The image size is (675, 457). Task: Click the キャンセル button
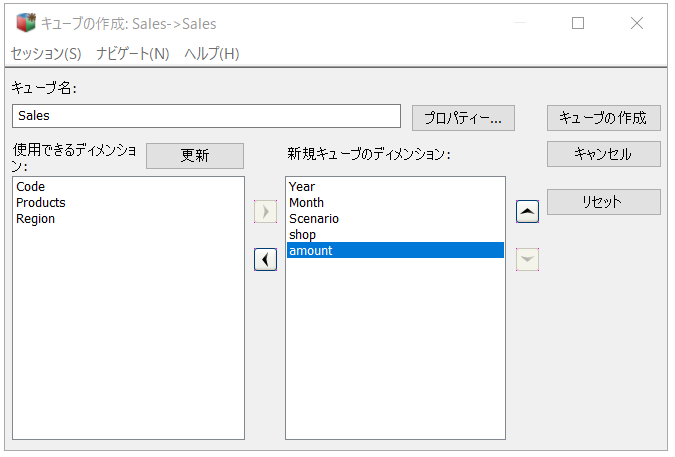click(604, 154)
